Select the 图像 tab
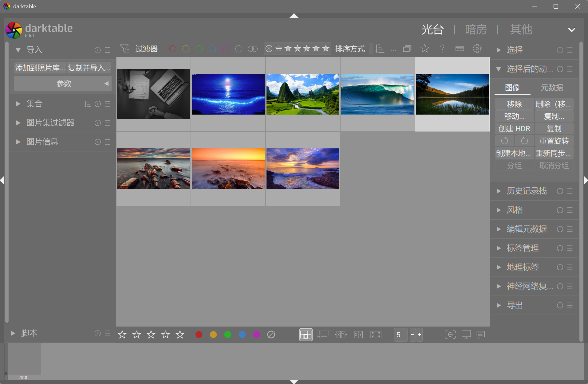The height and width of the screenshot is (384, 588). pos(512,88)
